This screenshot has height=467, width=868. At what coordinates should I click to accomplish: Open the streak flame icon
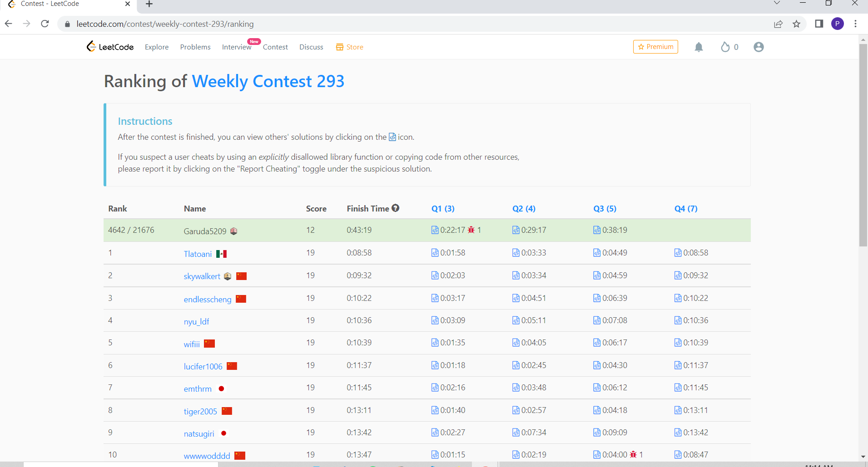(725, 47)
